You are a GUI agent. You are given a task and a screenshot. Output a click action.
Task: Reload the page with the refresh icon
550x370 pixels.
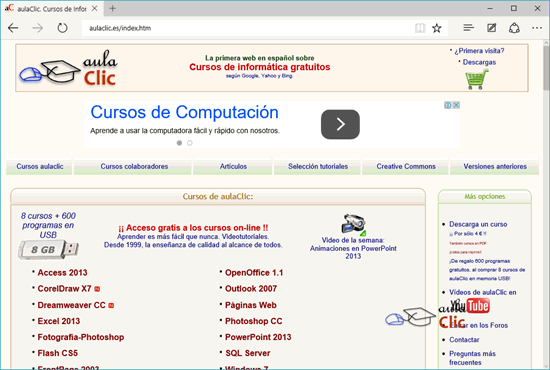pos(62,28)
